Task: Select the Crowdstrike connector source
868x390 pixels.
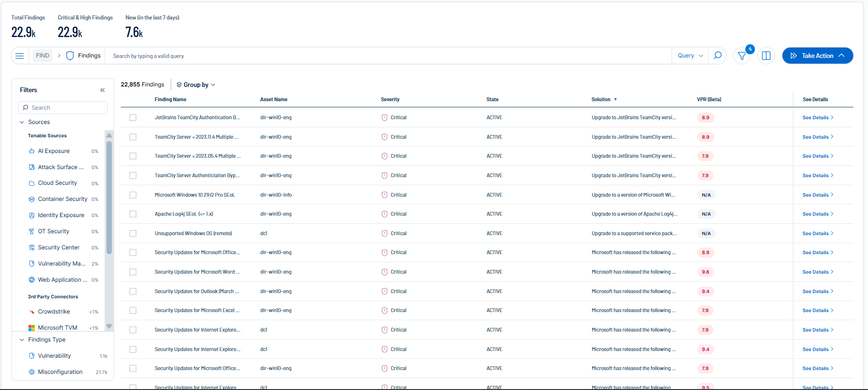Action: [54, 312]
